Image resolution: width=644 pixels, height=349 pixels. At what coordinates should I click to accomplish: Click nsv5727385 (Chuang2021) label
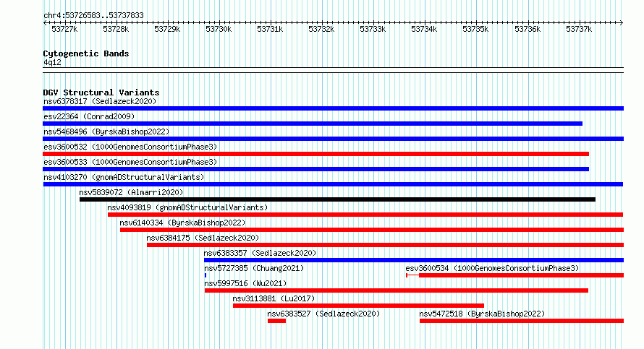click(254, 268)
